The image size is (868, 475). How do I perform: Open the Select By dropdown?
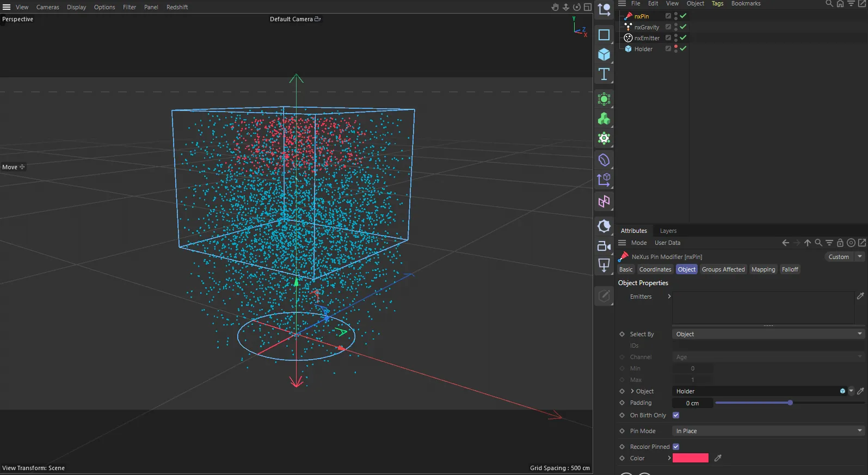coord(768,334)
